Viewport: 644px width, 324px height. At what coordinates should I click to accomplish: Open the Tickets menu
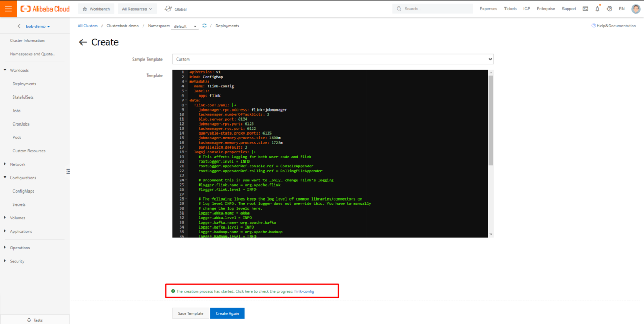510,9
